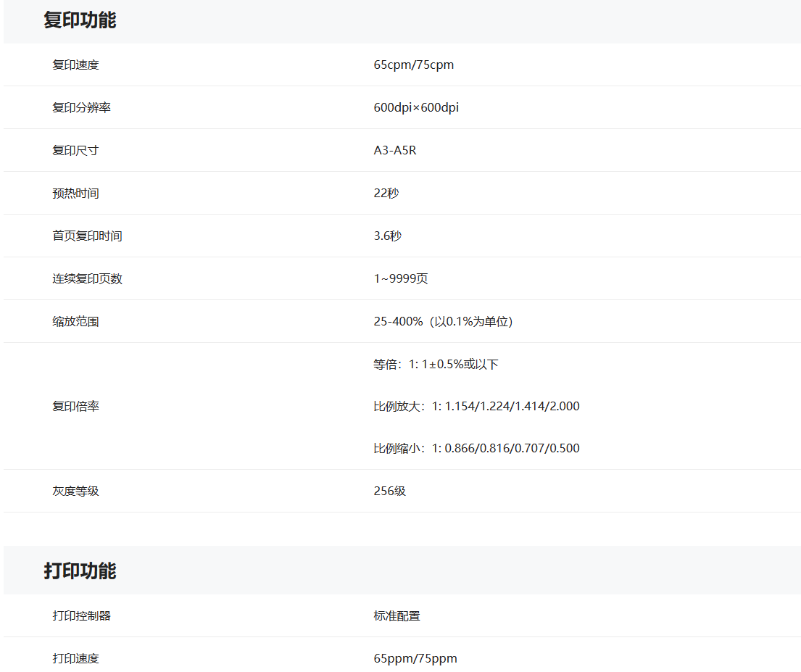The height and width of the screenshot is (672, 801).
Task: Select the 预热时间 row label
Action: click(x=75, y=193)
